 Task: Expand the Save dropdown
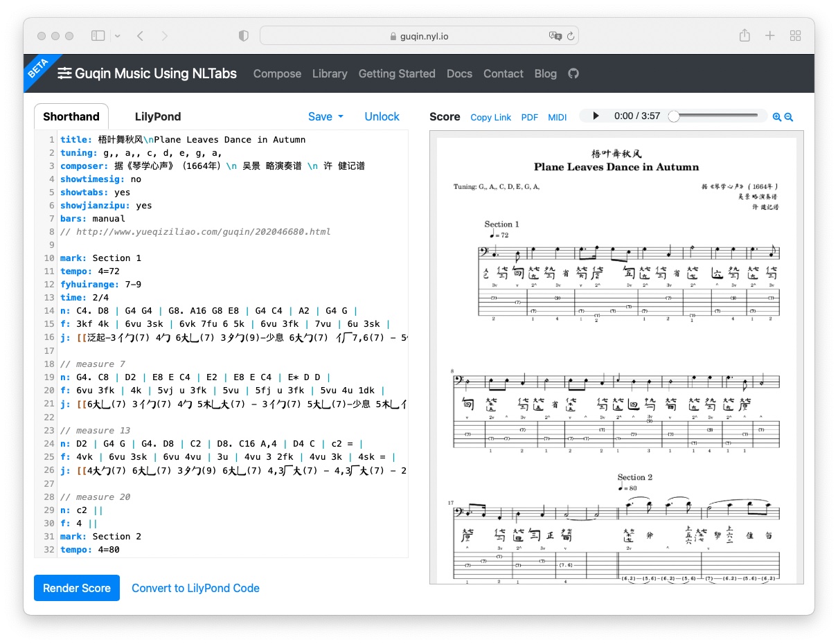(326, 116)
